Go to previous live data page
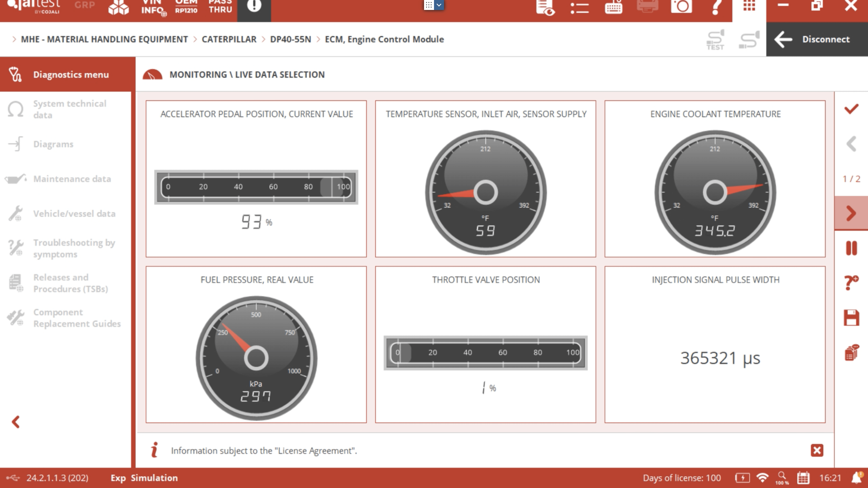This screenshot has height=488, width=868. point(851,144)
